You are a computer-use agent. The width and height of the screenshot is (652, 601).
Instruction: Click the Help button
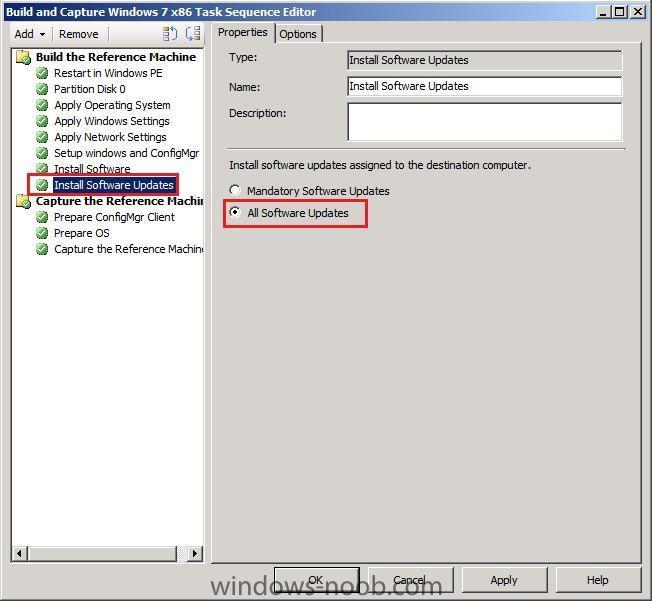(x=598, y=580)
